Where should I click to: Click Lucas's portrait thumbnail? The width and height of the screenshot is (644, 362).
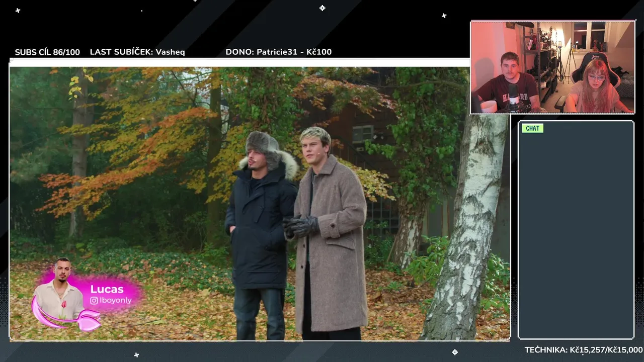tap(59, 289)
